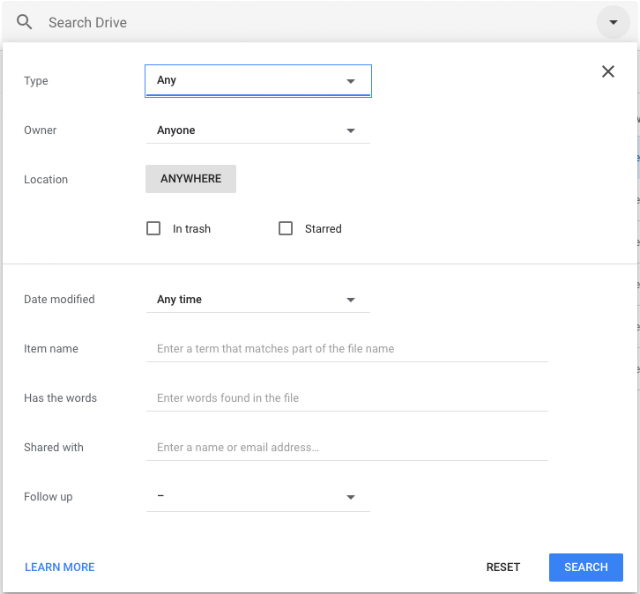Click the Type dropdown arrow icon
The image size is (640, 594).
351,81
